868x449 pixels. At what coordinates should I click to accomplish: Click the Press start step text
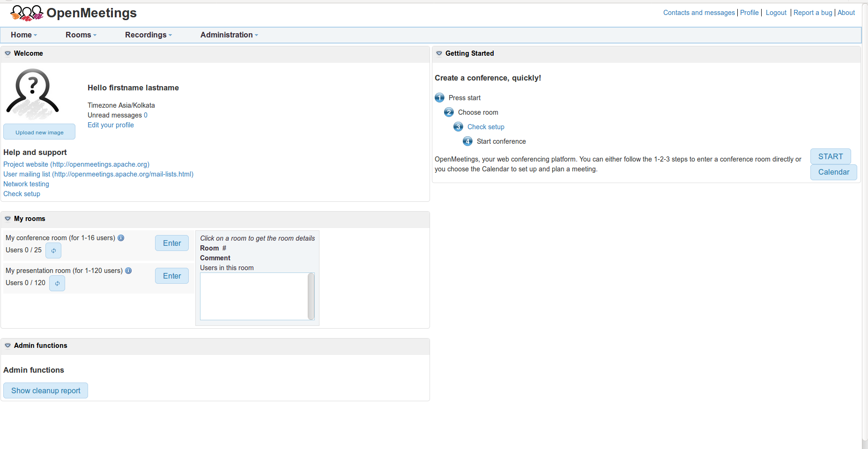pos(465,98)
